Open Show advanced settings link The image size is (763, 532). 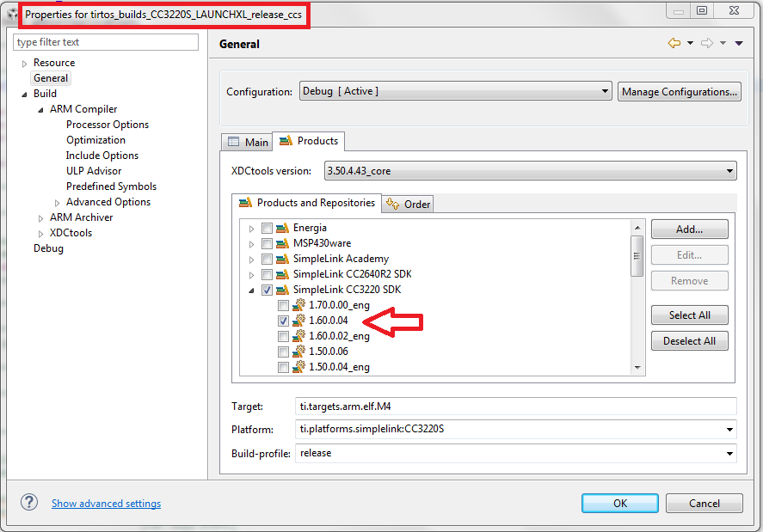pyautogui.click(x=106, y=504)
